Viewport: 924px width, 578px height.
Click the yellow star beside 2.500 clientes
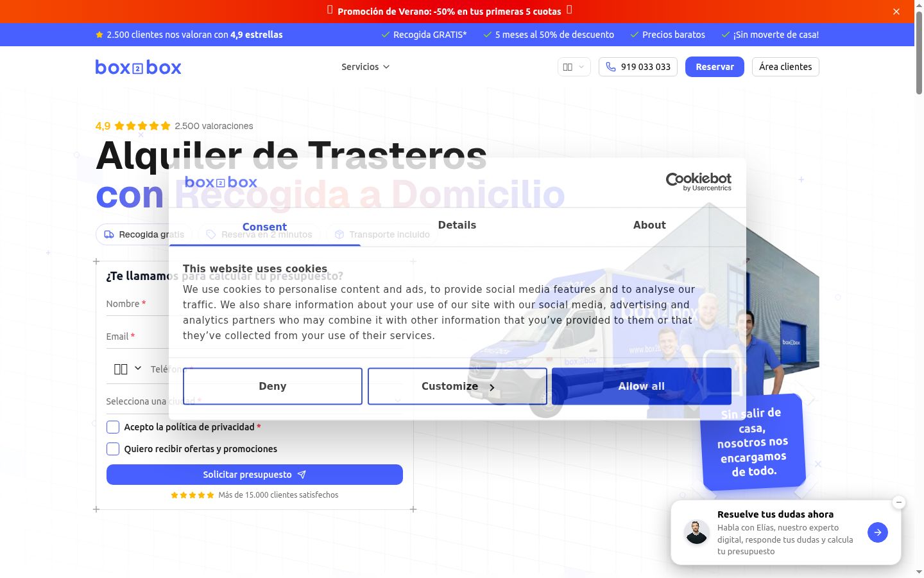pos(99,35)
